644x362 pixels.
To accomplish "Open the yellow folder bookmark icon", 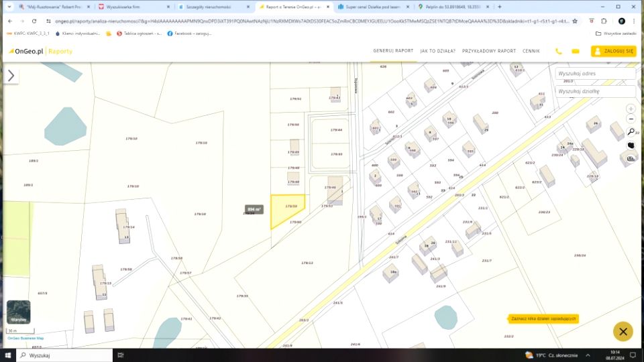I will [x=109, y=34].
